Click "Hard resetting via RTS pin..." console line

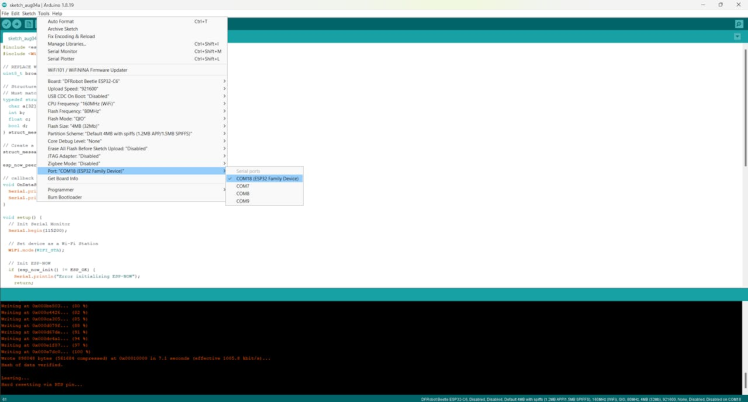42,384
